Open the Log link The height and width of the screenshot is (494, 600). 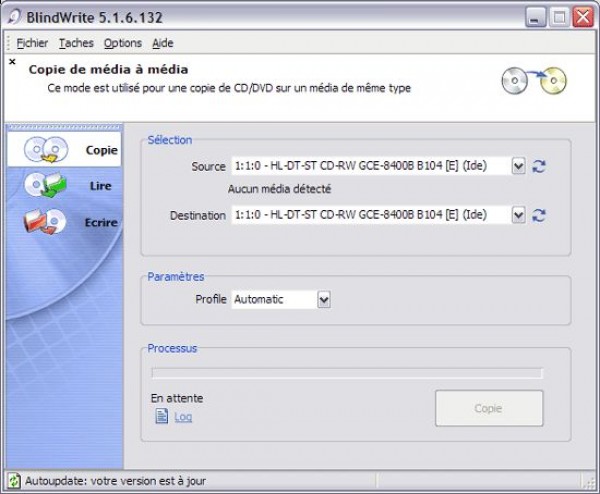tap(183, 417)
